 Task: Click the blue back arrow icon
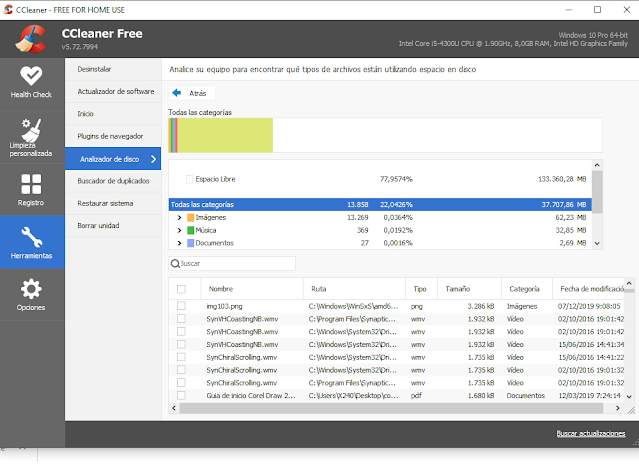(x=176, y=93)
